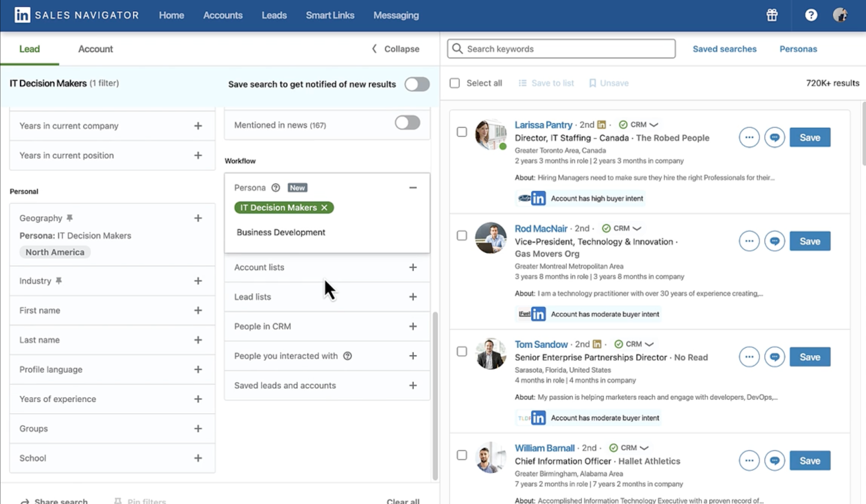Click Rod MacNair's profile photo
The height and width of the screenshot is (504, 866).
[490, 238]
